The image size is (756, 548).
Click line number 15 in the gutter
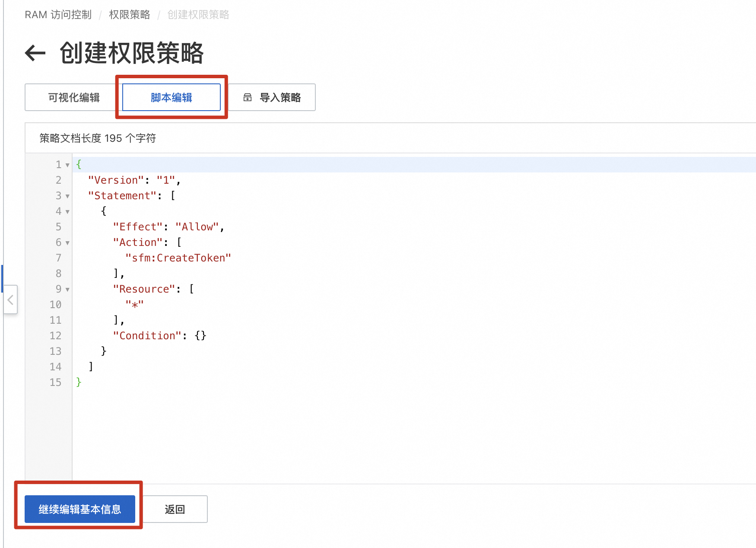click(x=55, y=382)
